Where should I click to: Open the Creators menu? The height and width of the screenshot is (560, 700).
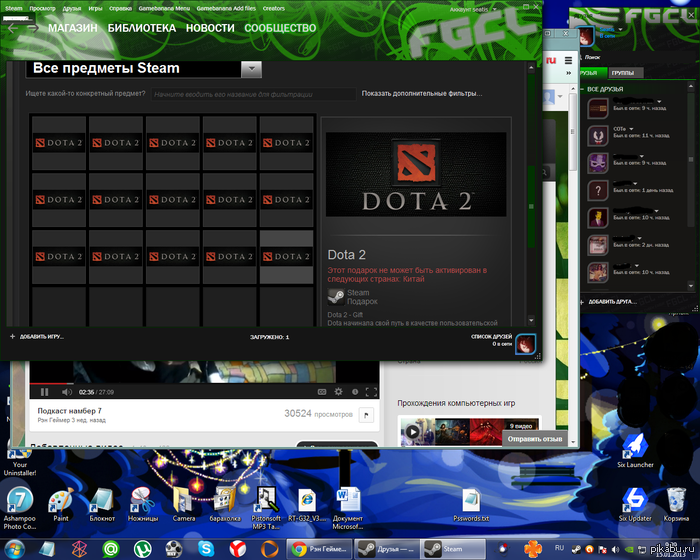point(274,8)
